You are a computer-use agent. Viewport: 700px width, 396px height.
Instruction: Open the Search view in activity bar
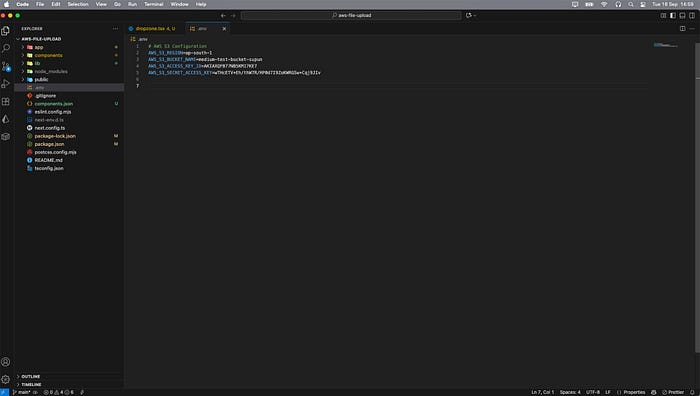[6, 48]
